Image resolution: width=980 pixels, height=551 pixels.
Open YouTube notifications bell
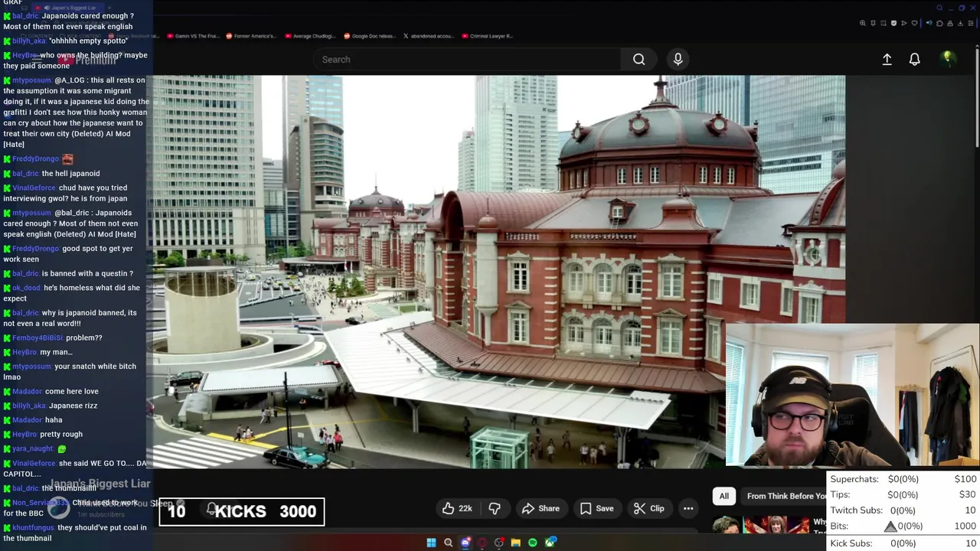click(914, 59)
